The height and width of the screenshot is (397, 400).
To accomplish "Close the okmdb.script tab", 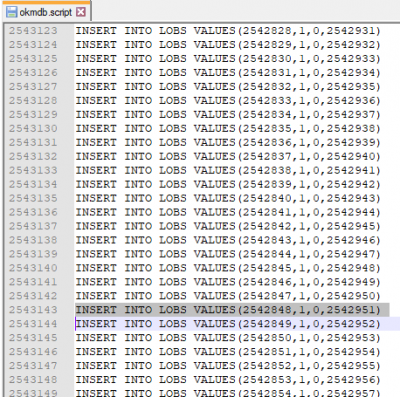I will point(81,12).
